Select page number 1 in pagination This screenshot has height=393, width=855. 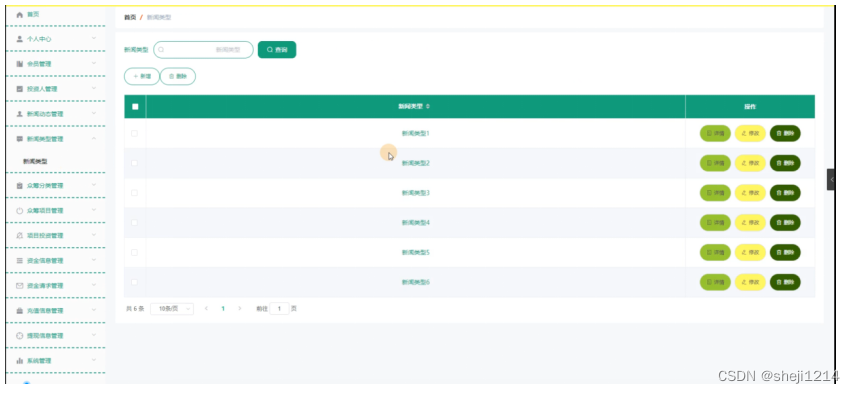223,309
